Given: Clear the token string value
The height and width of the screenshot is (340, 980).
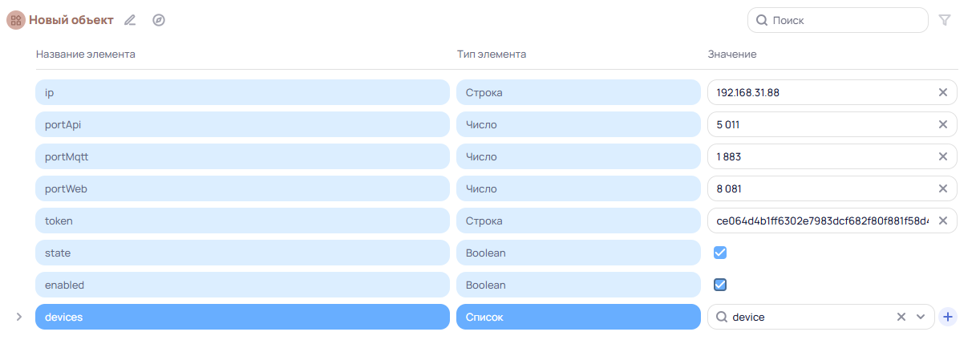Looking at the screenshot, I should click(943, 221).
